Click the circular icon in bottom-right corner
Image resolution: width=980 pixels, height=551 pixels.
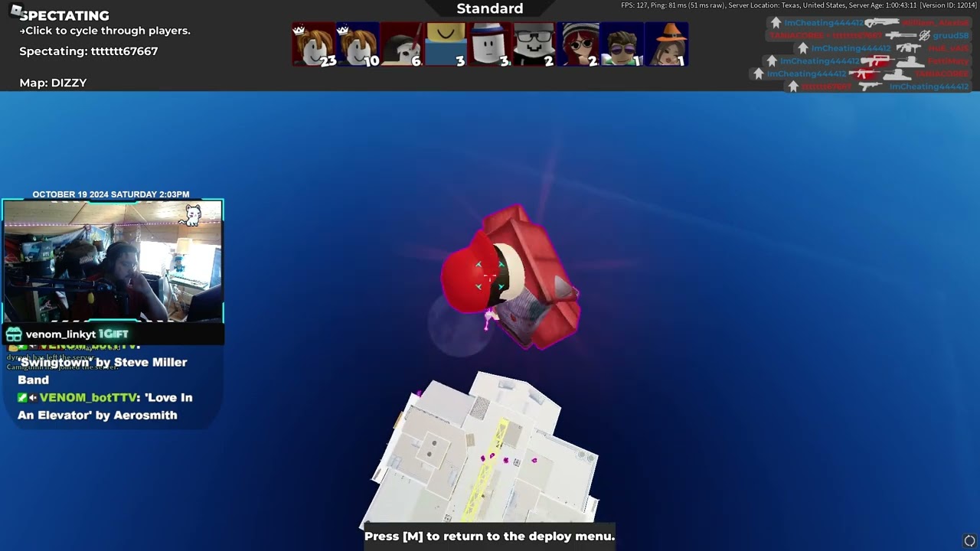969,541
